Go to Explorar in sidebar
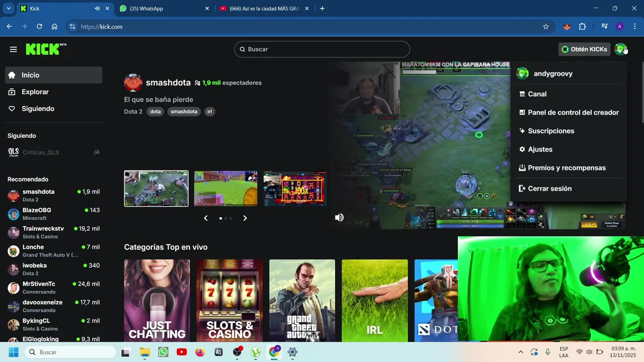Viewport: 644px width, 362px height. point(54,92)
